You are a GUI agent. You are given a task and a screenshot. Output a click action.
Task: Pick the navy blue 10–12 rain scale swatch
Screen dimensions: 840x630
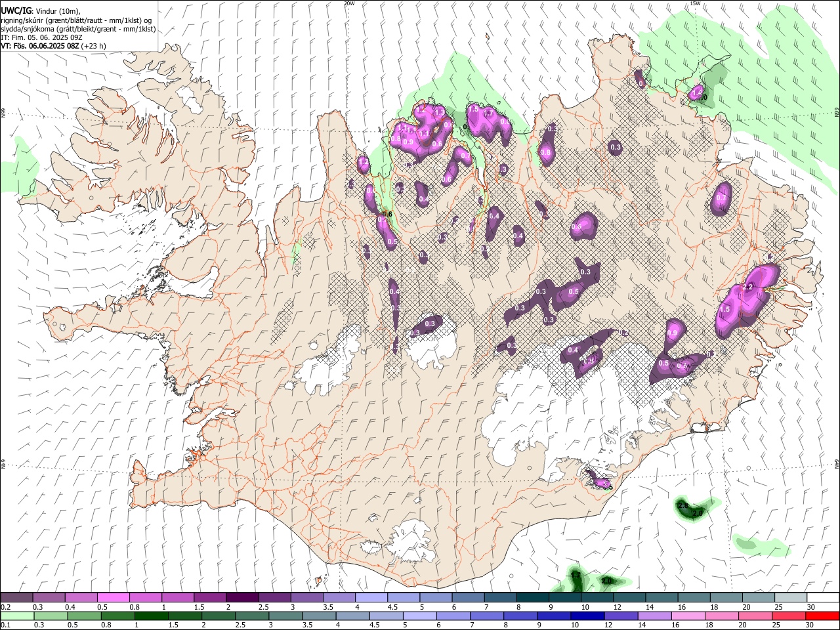[x=587, y=616]
